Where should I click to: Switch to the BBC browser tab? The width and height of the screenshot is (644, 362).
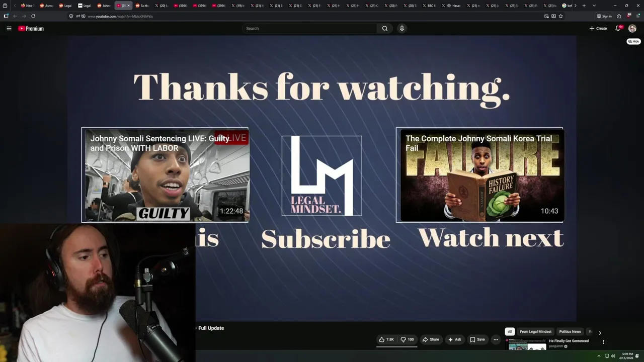pyautogui.click(x=431, y=6)
